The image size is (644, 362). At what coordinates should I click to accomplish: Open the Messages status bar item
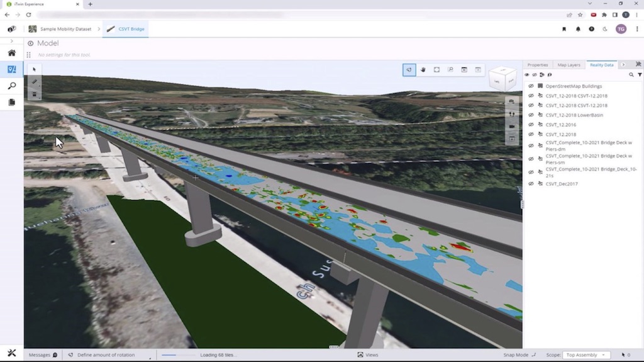coord(43,355)
